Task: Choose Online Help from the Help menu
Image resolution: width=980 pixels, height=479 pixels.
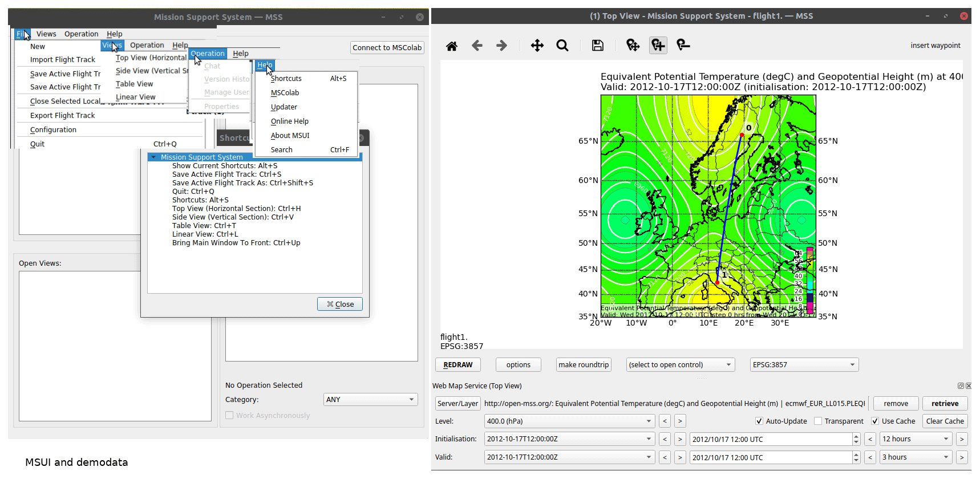Action: [x=290, y=121]
